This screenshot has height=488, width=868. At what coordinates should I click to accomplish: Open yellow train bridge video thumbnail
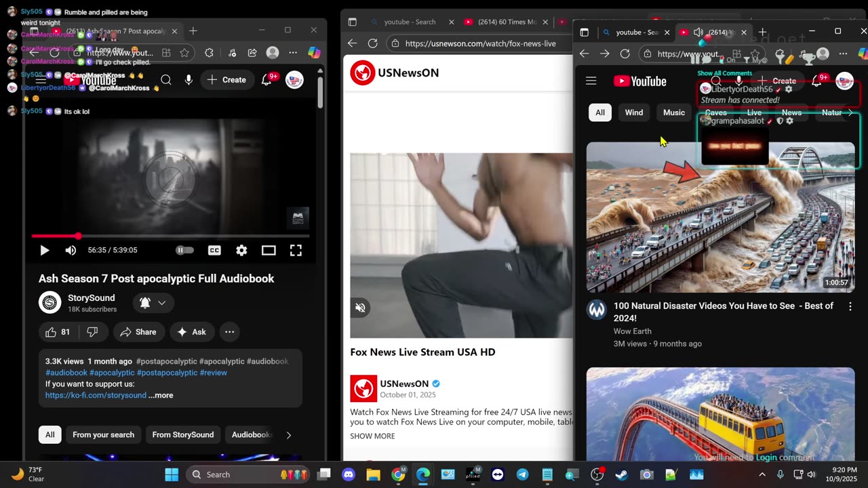tap(720, 414)
